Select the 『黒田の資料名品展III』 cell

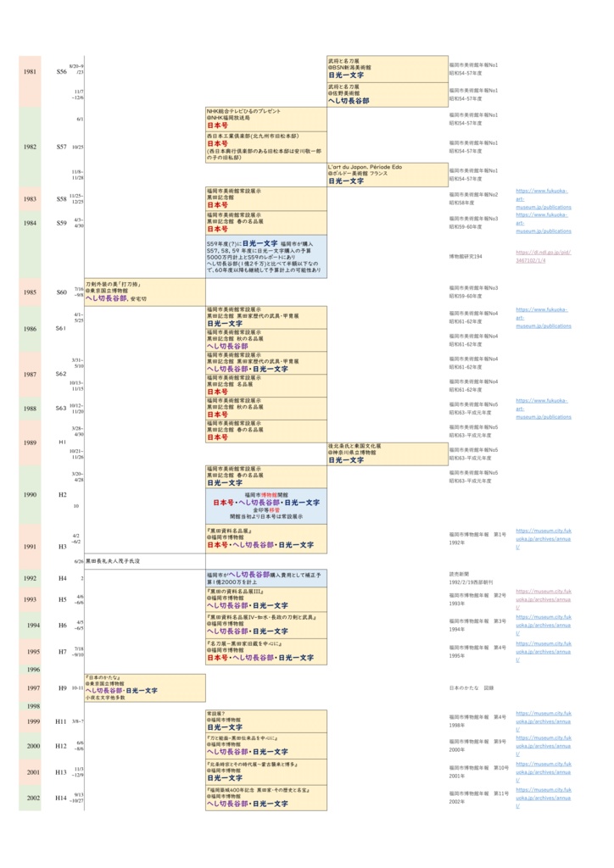click(x=265, y=599)
